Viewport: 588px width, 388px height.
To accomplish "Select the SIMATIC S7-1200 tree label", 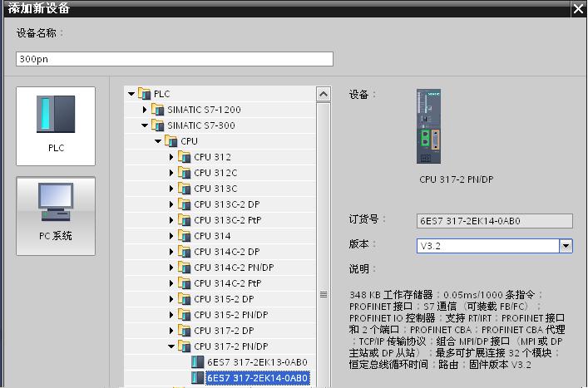I will coord(204,110).
